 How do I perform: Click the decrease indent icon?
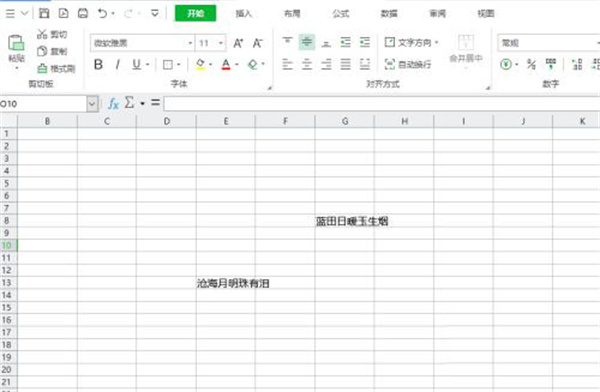point(346,42)
